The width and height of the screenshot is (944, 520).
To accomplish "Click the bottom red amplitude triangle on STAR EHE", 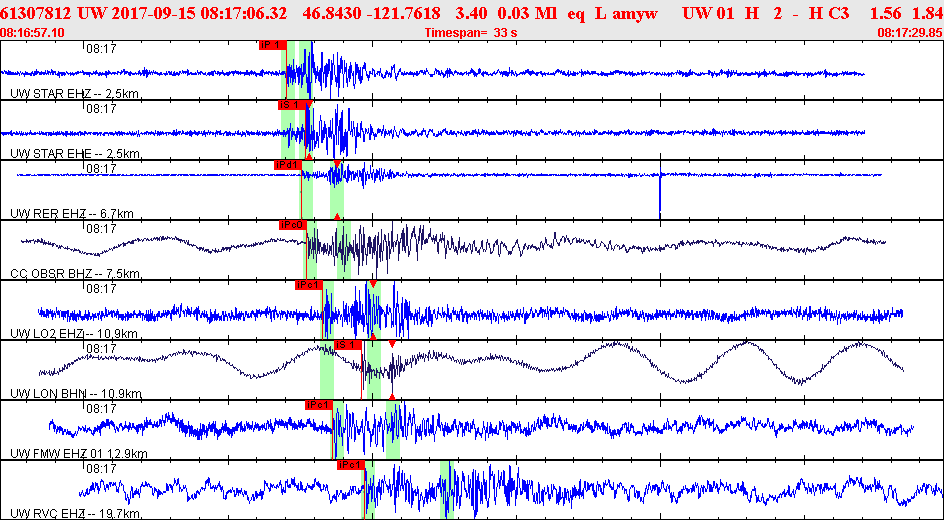I will coord(309,156).
